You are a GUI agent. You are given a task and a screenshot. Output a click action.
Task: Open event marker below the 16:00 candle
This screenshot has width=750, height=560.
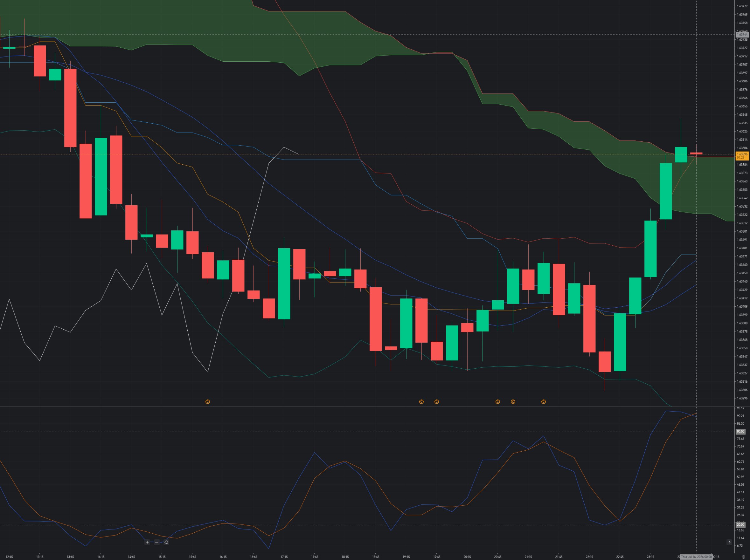pyautogui.click(x=208, y=402)
